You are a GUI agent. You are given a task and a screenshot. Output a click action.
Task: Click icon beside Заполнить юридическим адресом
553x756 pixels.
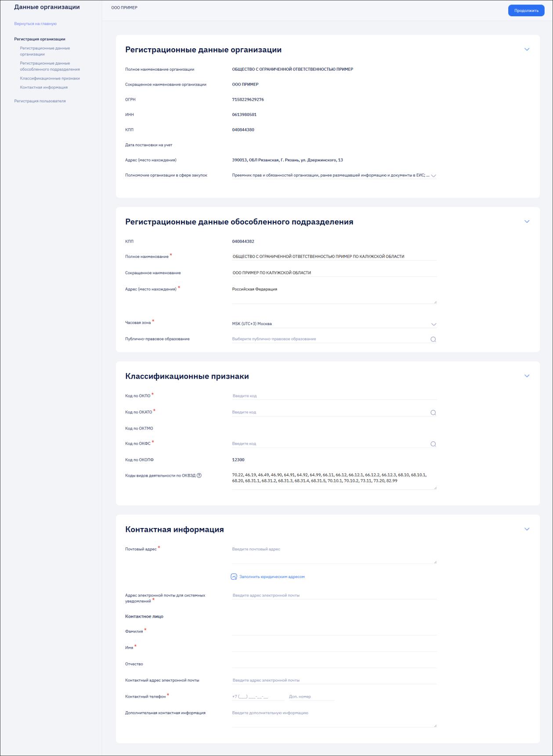click(x=234, y=577)
